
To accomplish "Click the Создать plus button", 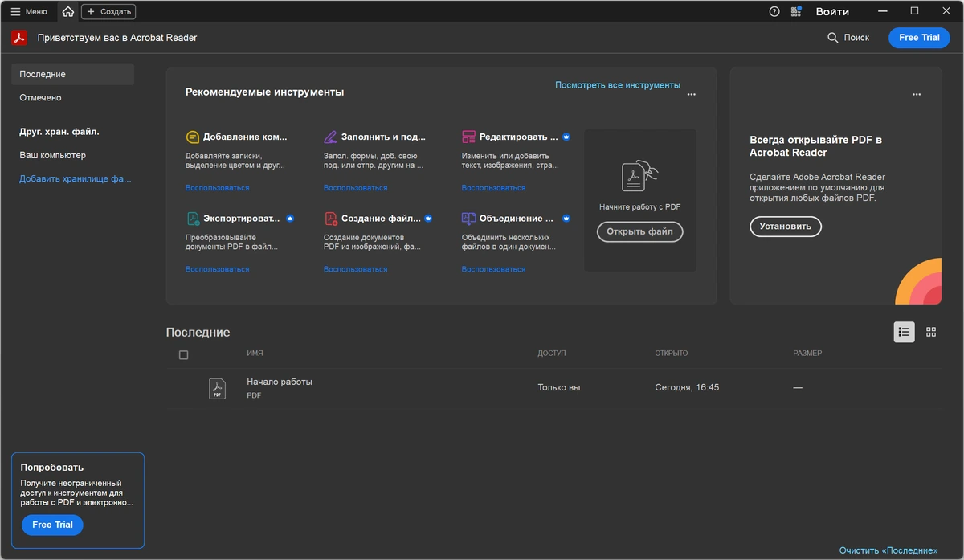I will 108,12.
